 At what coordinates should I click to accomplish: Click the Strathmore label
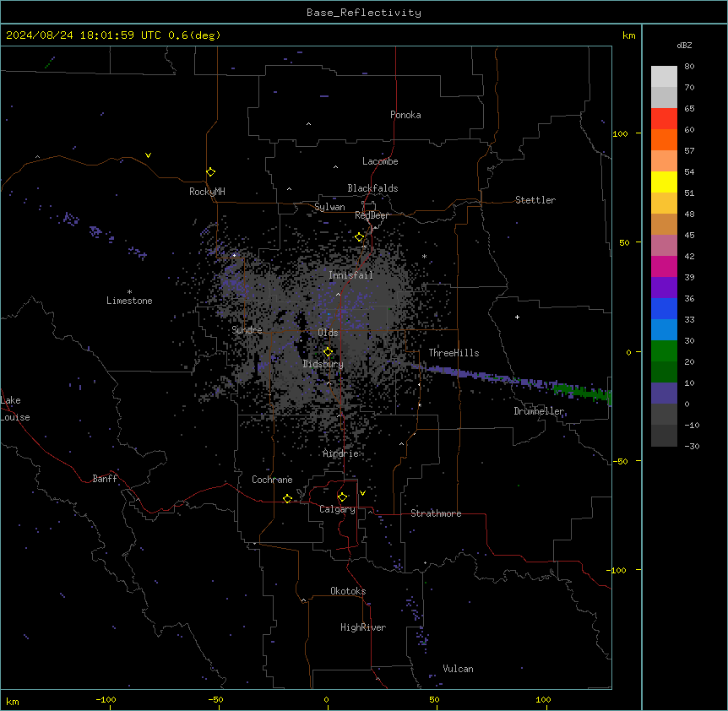(436, 513)
